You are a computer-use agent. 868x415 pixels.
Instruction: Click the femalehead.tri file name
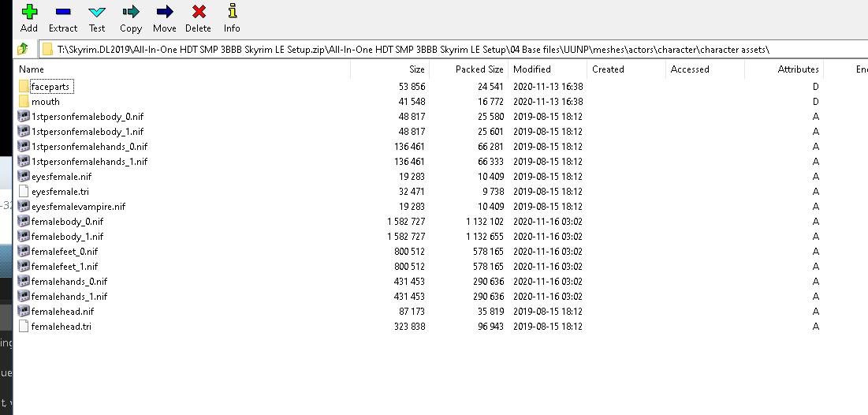pyautogui.click(x=61, y=326)
